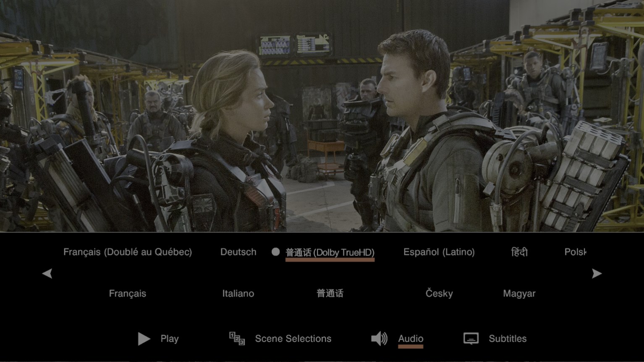644x362 pixels.
Task: Select the Play menu item
Action: (x=170, y=338)
